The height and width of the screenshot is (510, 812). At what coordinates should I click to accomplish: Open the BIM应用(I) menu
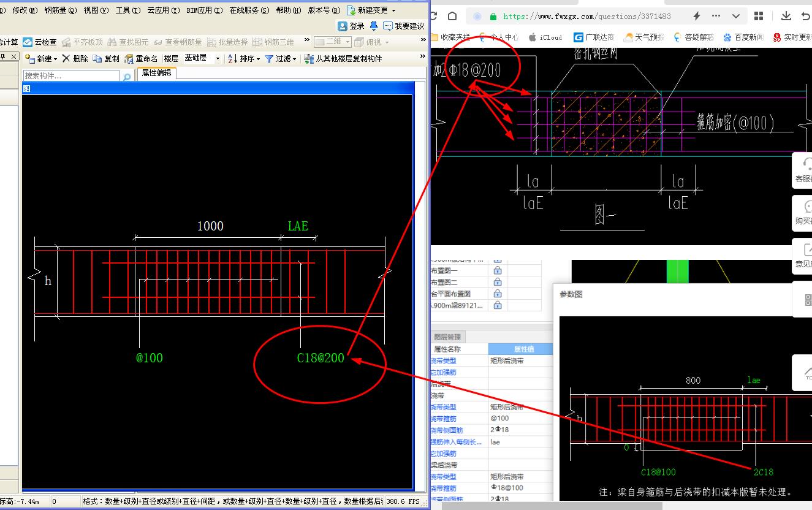coord(205,10)
